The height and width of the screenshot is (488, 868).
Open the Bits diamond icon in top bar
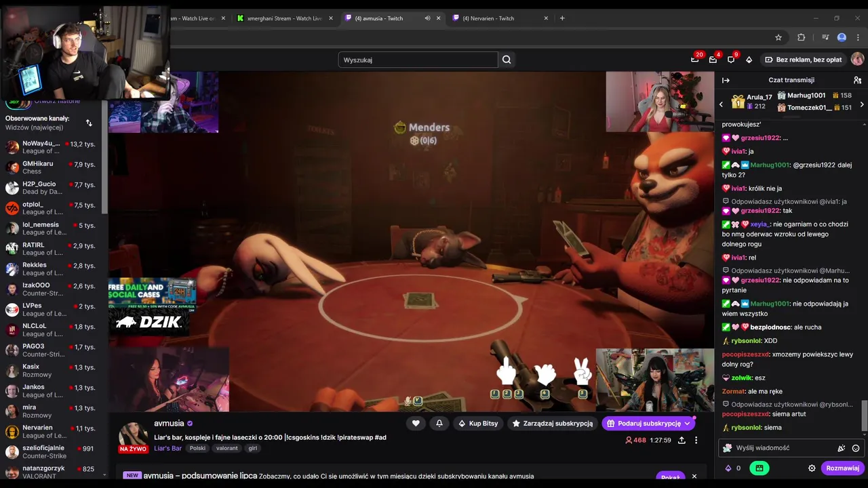(x=749, y=60)
